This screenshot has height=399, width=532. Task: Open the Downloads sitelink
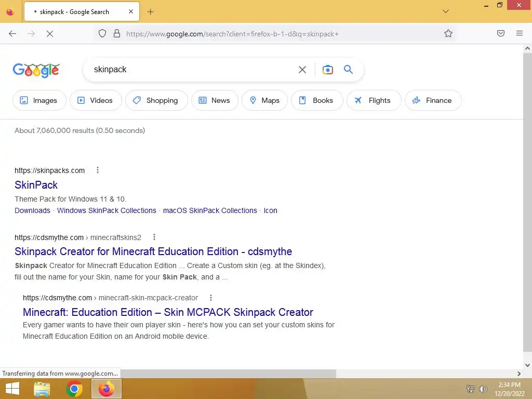[x=32, y=210]
